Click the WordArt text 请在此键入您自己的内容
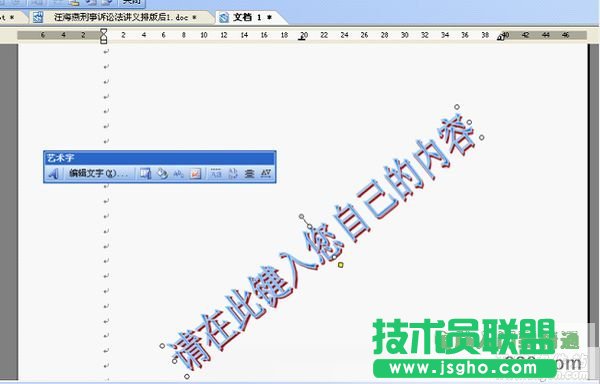The height and width of the screenshot is (384, 600). click(x=321, y=241)
